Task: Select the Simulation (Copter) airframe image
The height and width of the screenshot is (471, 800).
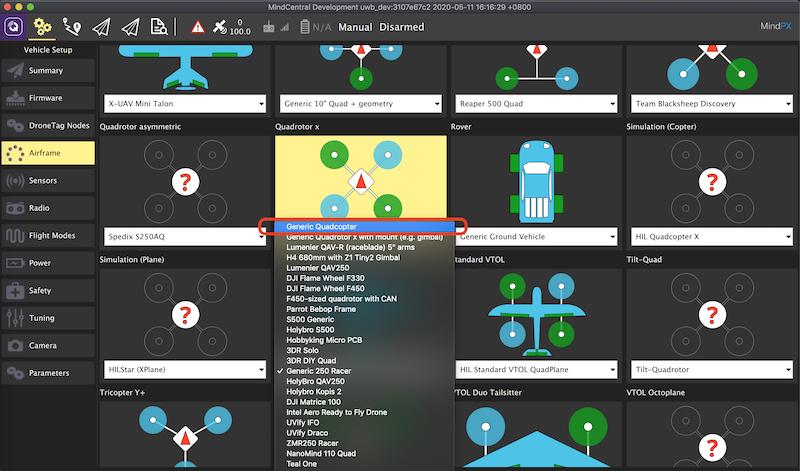Action: coord(712,181)
